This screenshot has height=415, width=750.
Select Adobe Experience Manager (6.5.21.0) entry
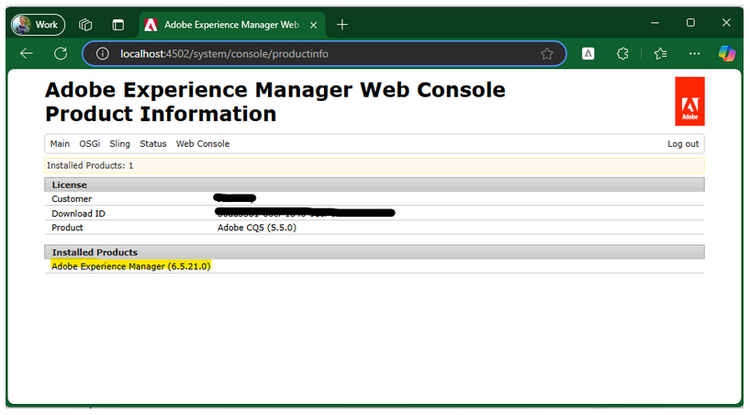[x=131, y=266]
